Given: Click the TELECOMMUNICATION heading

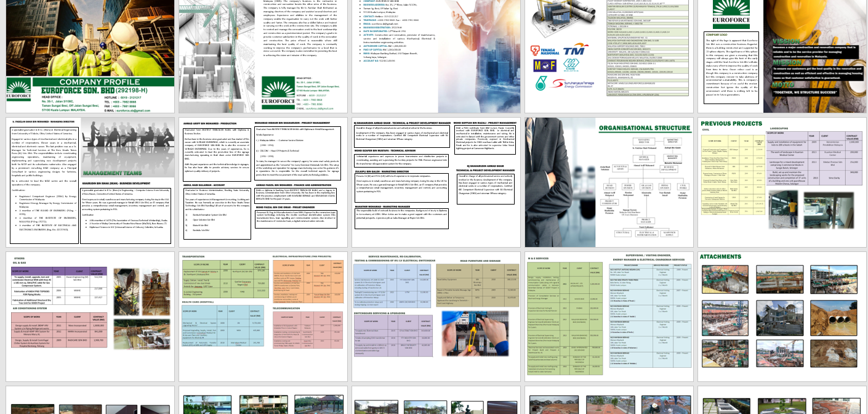Looking at the screenshot, I should (287, 308).
